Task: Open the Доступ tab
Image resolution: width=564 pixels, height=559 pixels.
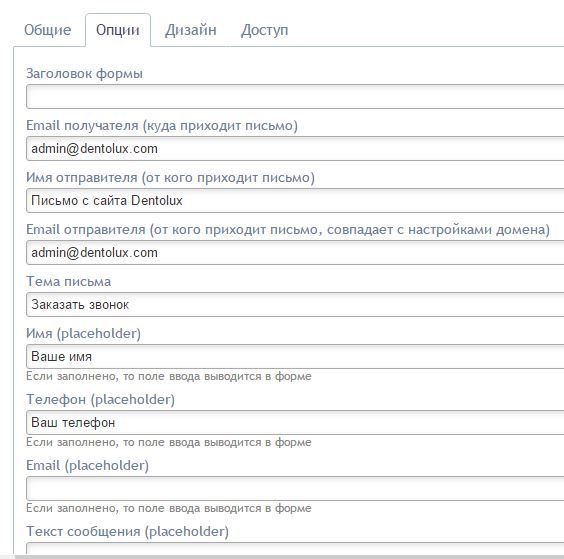Action: coord(264,30)
